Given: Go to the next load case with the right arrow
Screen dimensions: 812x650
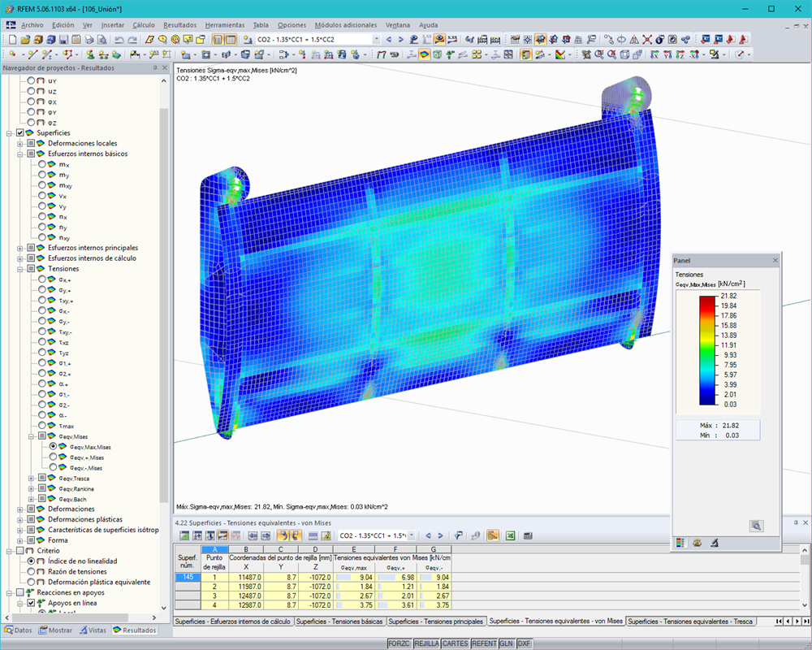Looking at the screenshot, I should point(401,39).
